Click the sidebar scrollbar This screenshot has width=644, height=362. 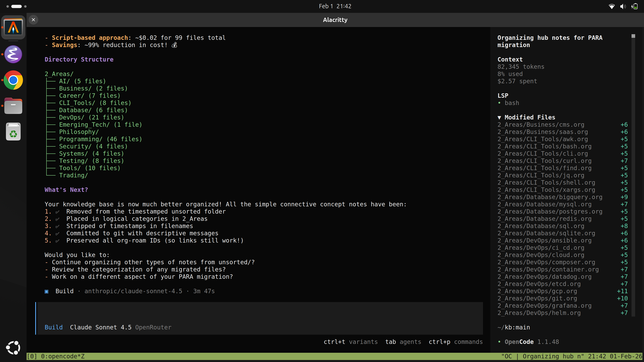point(633,175)
